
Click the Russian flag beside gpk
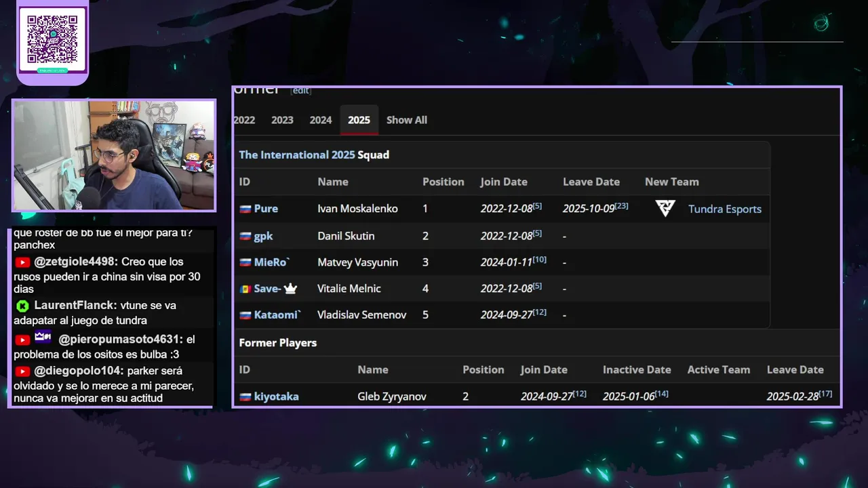tap(245, 236)
